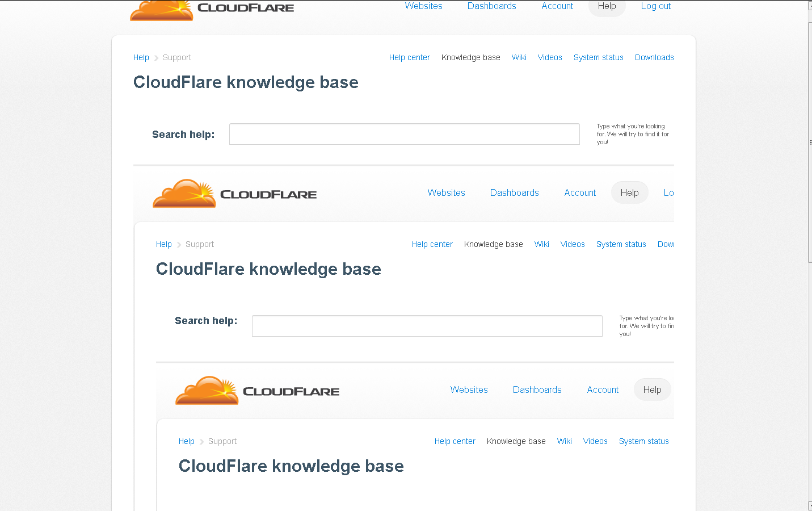Click the middle frame's 'CloudFlare knowledge base' heading
The image size is (812, 511).
point(268,269)
